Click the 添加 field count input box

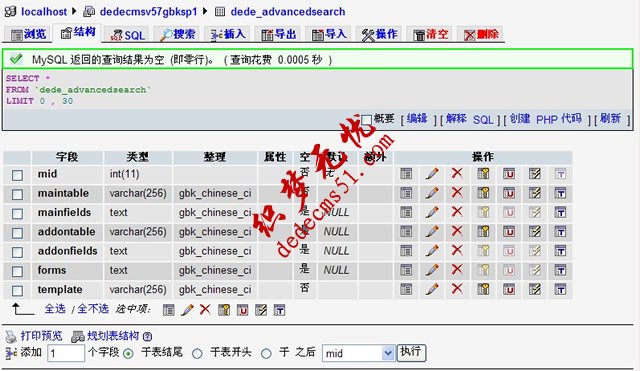(66, 353)
